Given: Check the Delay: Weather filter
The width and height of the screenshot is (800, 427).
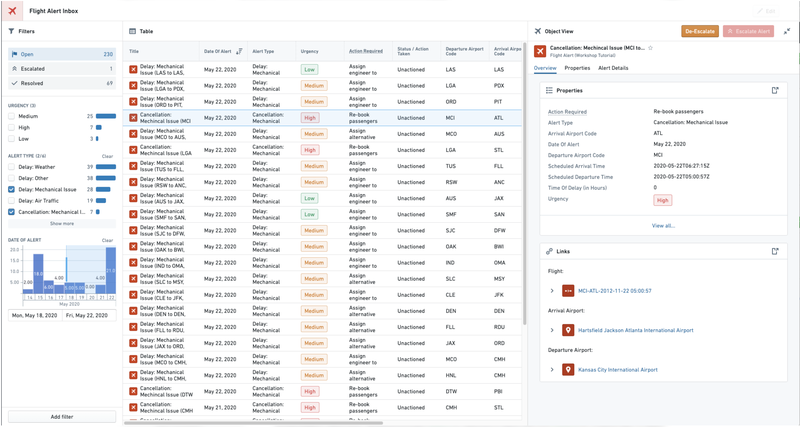Looking at the screenshot, I should click(11, 167).
